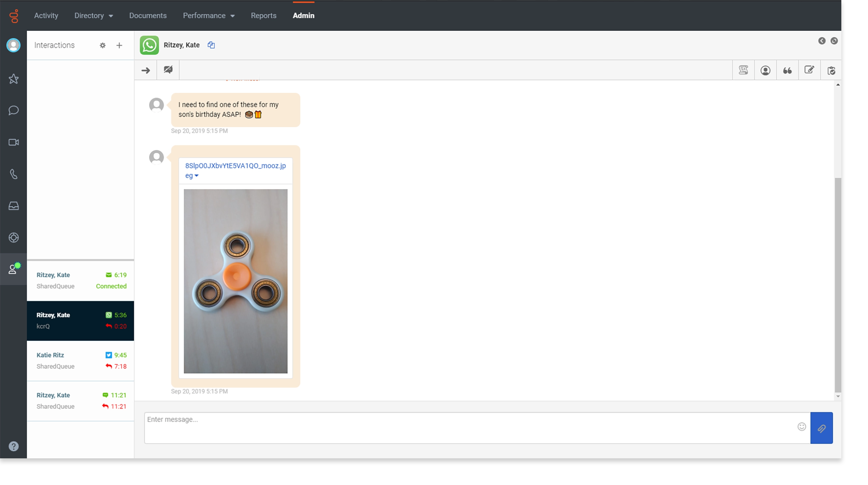Screen dimensions: 868x485
Task: Click the inbox icon in the sidebar
Action: click(14, 206)
